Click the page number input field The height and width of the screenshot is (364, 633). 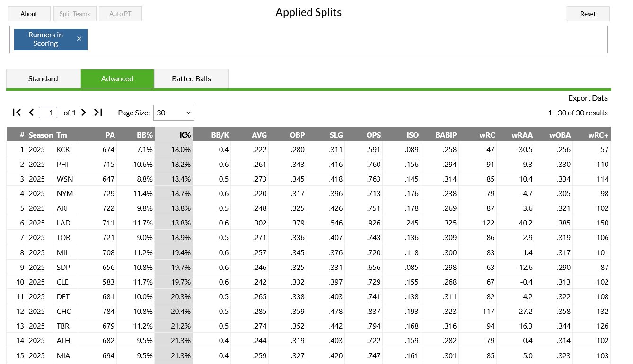click(48, 113)
